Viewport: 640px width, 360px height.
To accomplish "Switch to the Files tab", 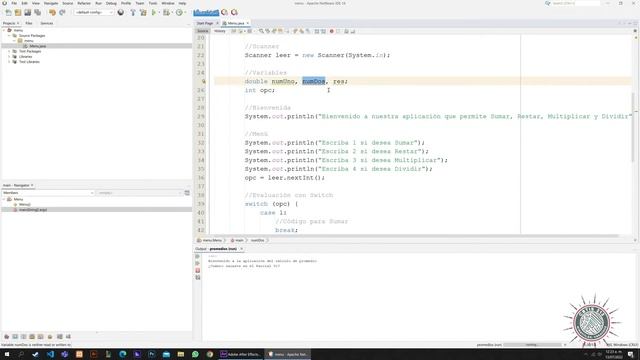I will click(x=29, y=23).
